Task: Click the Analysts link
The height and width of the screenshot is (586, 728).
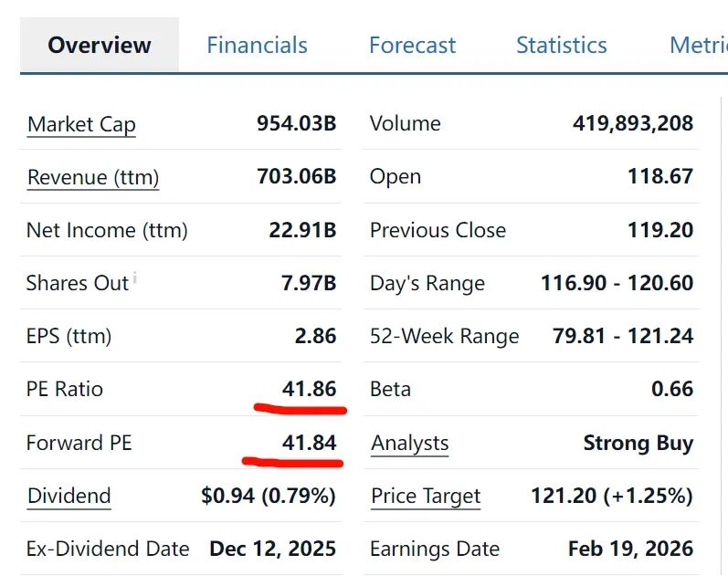Action: (x=410, y=444)
